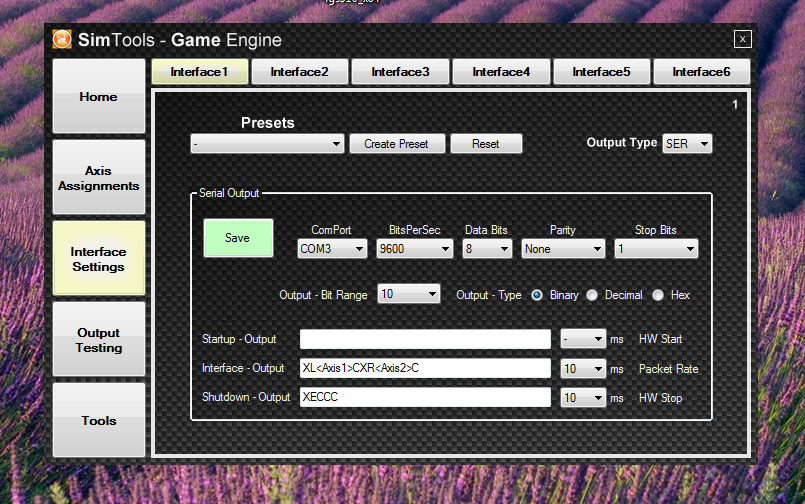Open the Home section
The width and height of the screenshot is (805, 504).
(99, 96)
